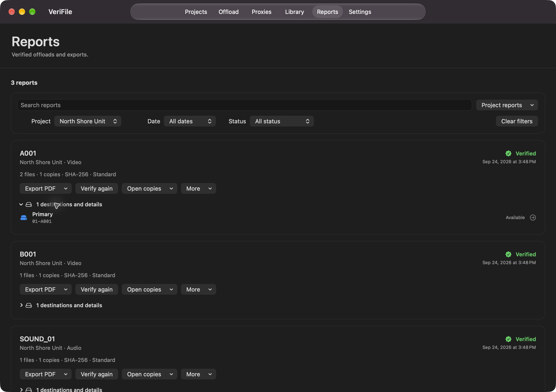
Task: Click the Verified badge icon on B001
Action: point(508,254)
